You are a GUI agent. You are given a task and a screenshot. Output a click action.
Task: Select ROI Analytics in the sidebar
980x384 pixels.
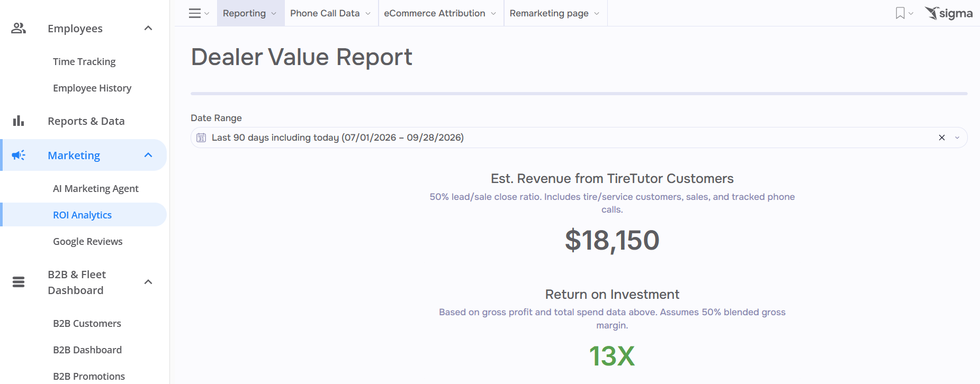pyautogui.click(x=82, y=215)
